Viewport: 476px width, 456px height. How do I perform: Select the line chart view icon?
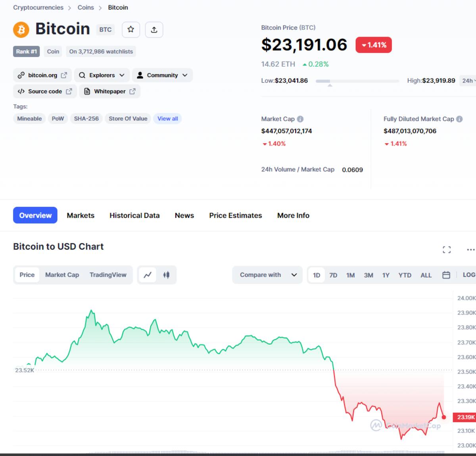pyautogui.click(x=148, y=275)
